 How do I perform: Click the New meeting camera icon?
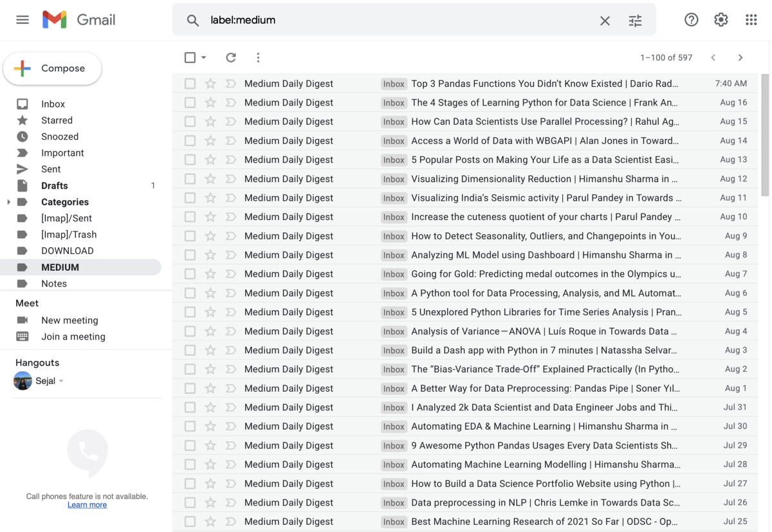(23, 320)
